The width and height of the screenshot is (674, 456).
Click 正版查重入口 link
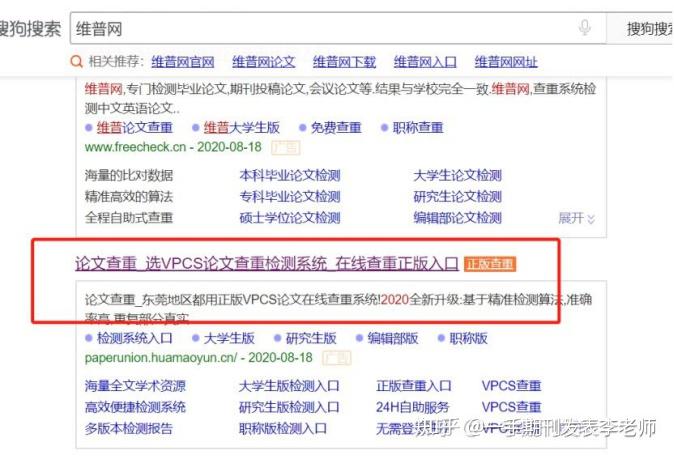[x=414, y=386]
